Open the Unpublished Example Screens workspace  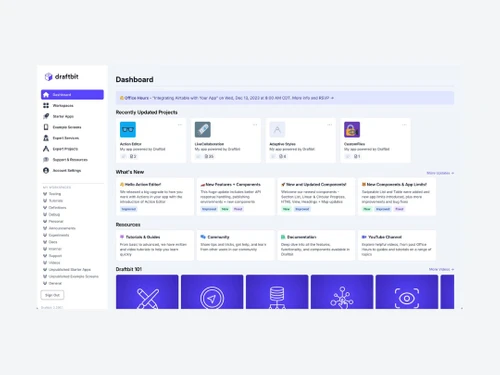[73, 276]
